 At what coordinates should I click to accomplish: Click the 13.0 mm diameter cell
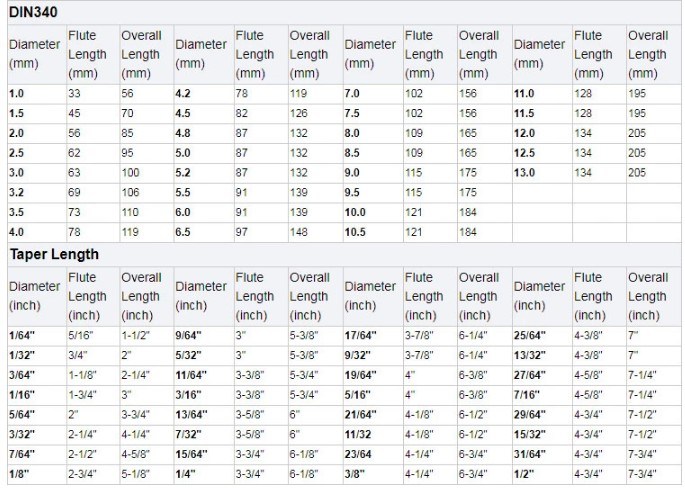pos(524,173)
